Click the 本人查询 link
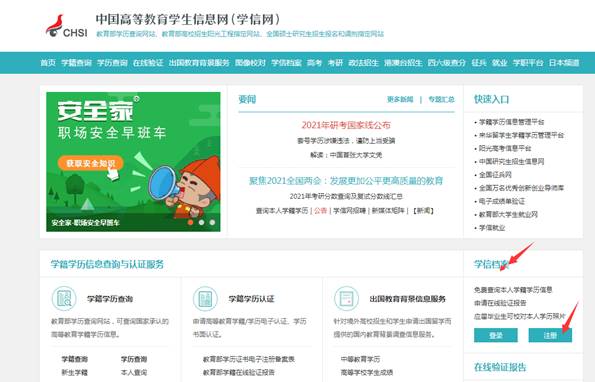 pyautogui.click(x=134, y=373)
